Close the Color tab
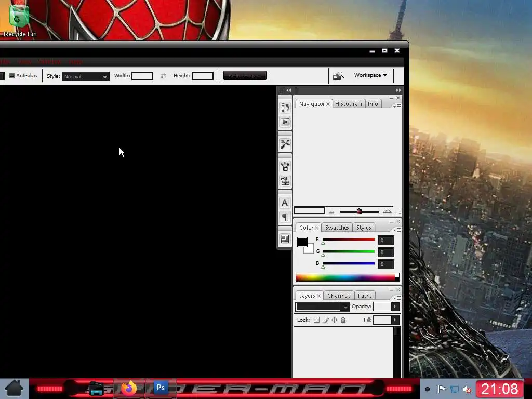 click(316, 228)
